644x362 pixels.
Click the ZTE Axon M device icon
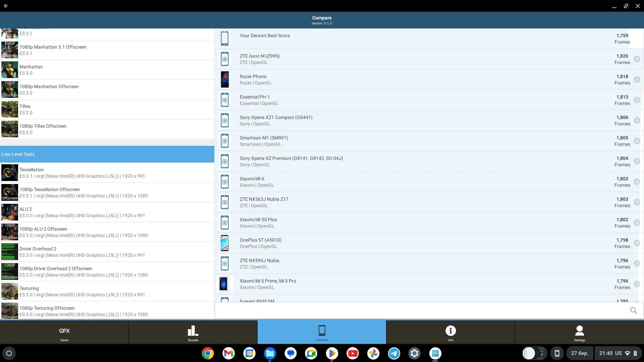[x=225, y=59]
